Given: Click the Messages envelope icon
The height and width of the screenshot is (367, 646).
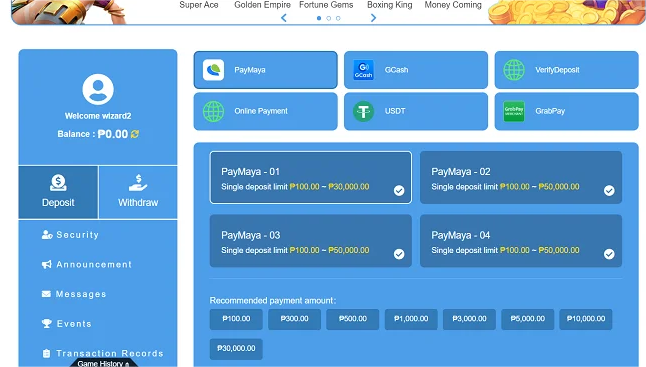Looking at the screenshot, I should click(x=46, y=294).
